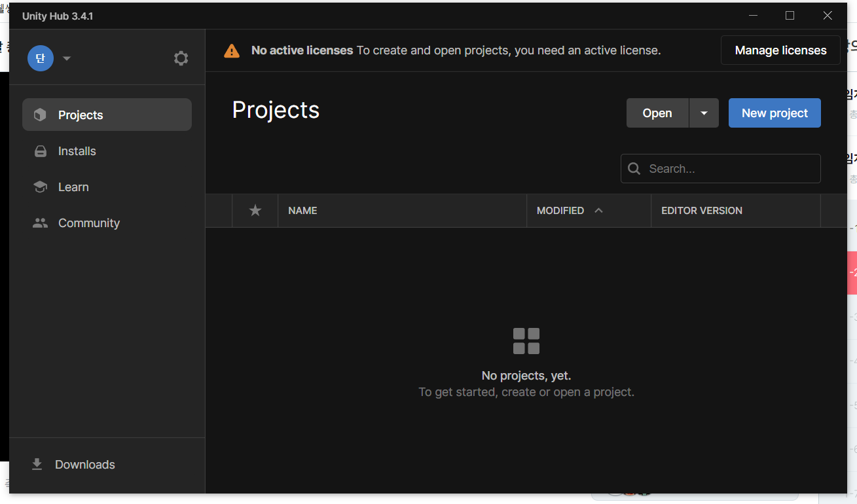Open the Settings gear icon
This screenshot has width=857, height=504.
[x=181, y=58]
